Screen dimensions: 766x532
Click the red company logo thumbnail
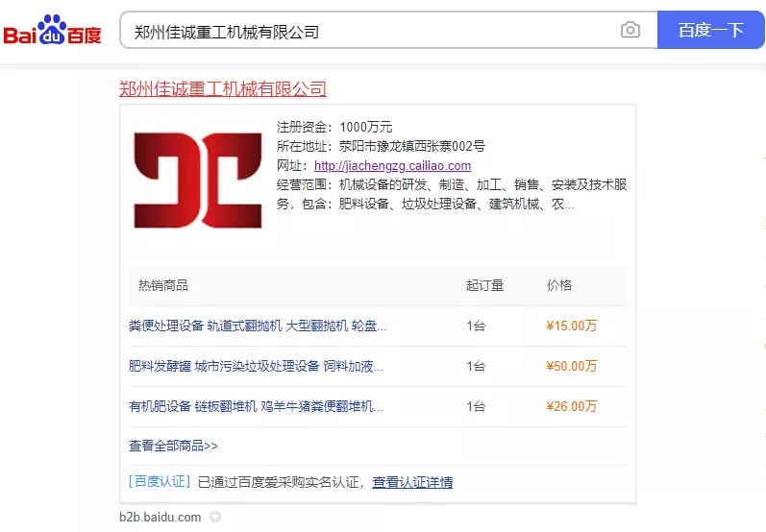click(x=198, y=181)
